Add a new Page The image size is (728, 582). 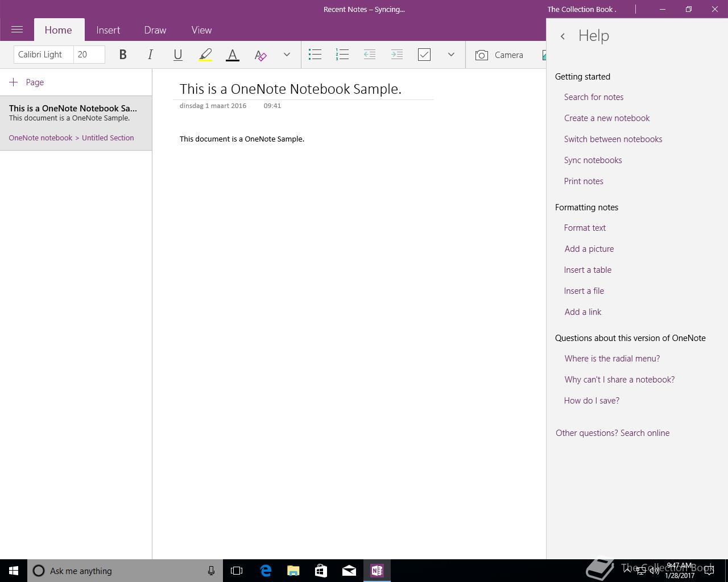tap(27, 82)
